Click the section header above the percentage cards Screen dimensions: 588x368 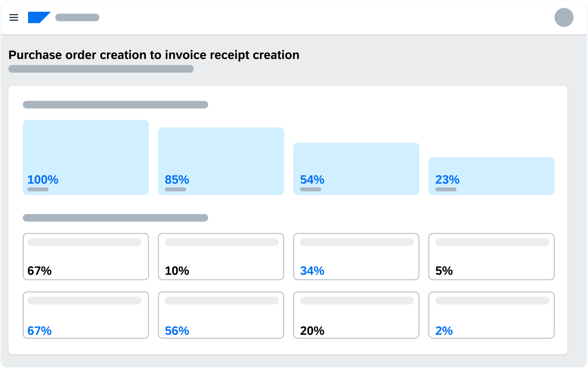point(115,218)
